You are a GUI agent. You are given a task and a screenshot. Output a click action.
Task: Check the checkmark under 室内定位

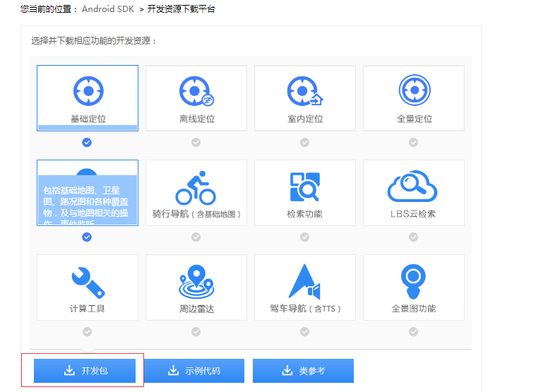304,143
